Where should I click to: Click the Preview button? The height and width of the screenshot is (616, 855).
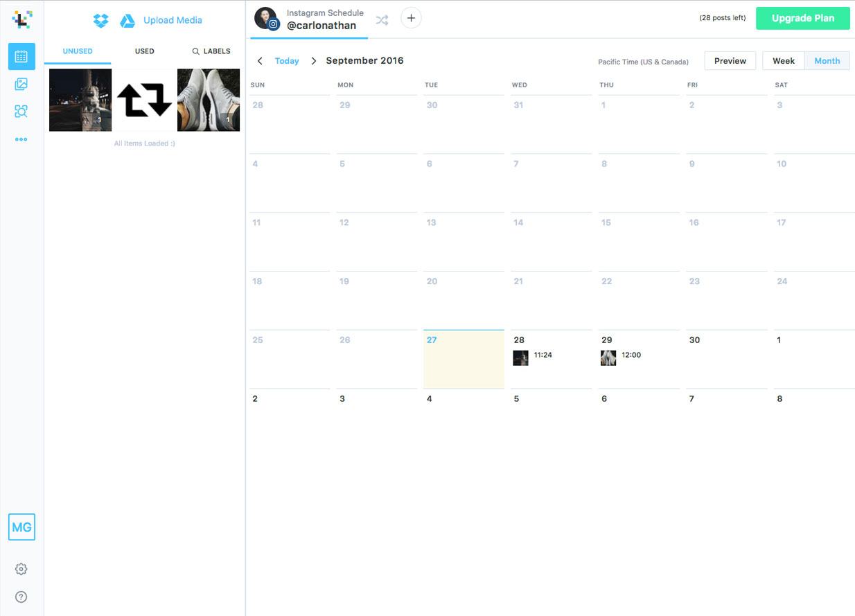pyautogui.click(x=730, y=61)
